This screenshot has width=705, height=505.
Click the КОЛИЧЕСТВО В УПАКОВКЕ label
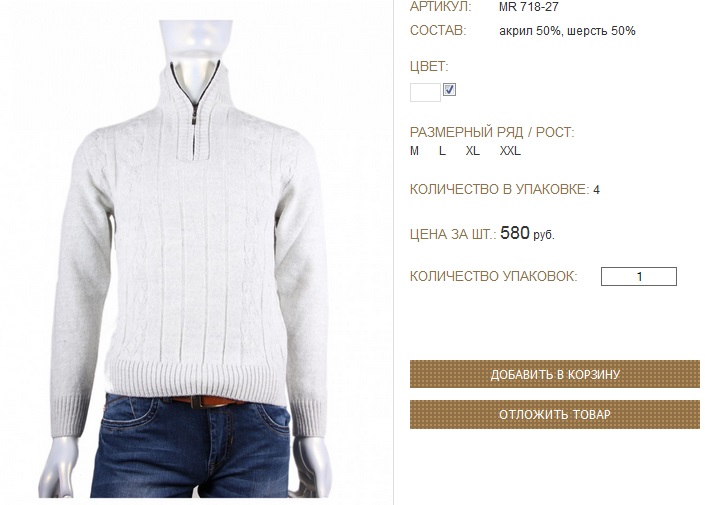click(499, 189)
